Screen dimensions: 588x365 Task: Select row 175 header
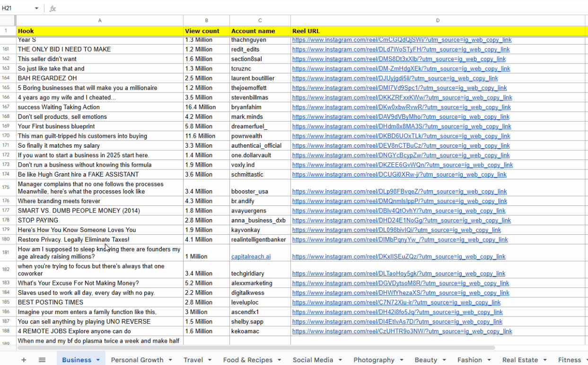tap(6, 187)
